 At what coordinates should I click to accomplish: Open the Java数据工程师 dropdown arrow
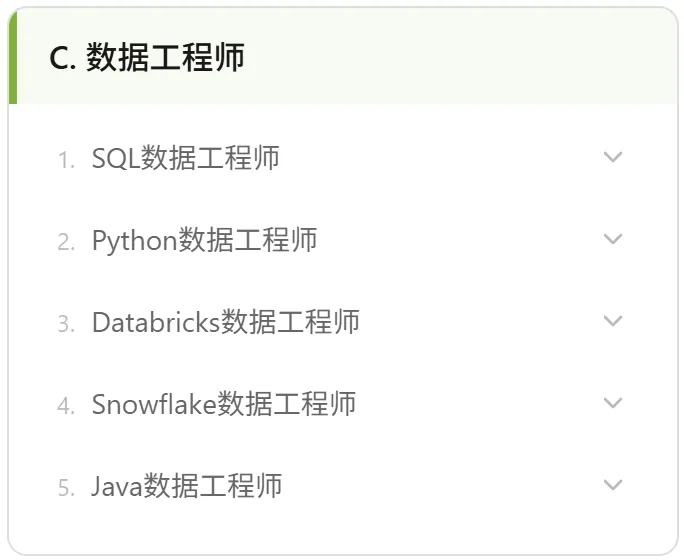tap(613, 485)
